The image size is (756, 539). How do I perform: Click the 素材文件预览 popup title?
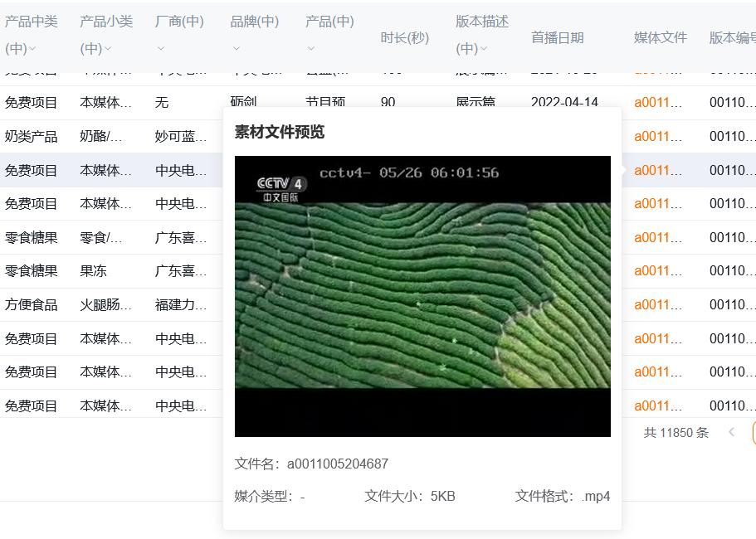click(x=280, y=132)
